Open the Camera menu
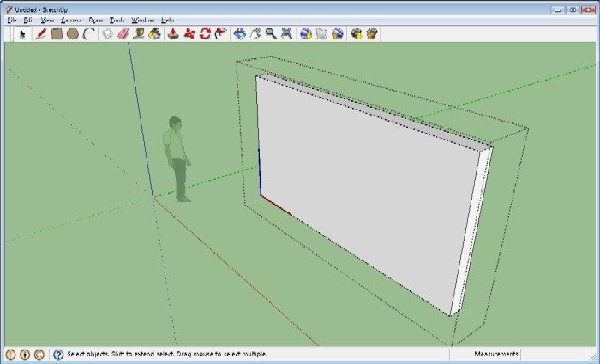600x364 pixels. (x=71, y=21)
